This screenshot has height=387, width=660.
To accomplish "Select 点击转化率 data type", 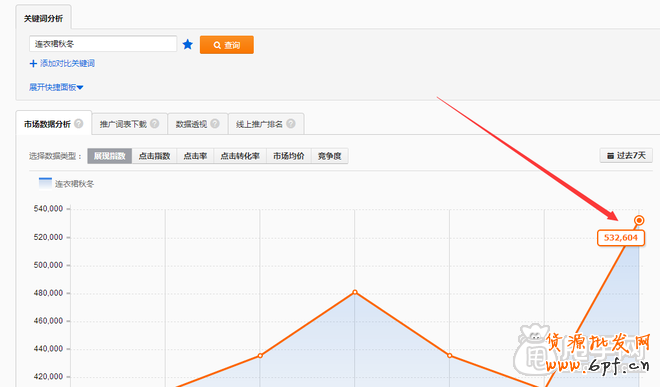I will coord(240,156).
